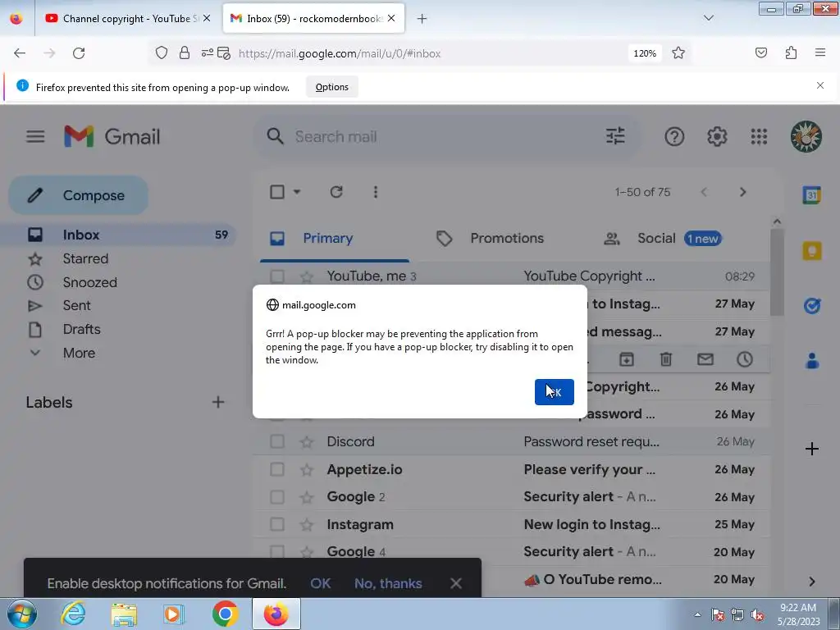The image size is (840, 630).
Task: Close the Firefox pop-up notification bar
Action: click(820, 85)
